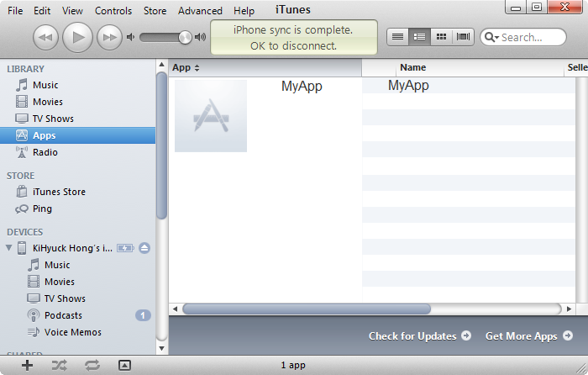The height and width of the screenshot is (375, 588).
Task: Open the Controls menu
Action: point(113,11)
